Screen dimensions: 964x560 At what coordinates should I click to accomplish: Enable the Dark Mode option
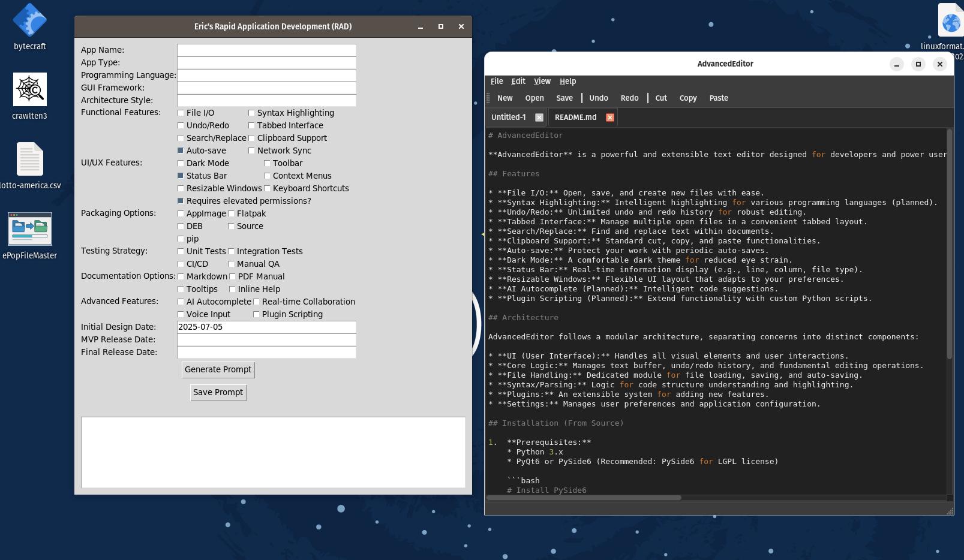pos(181,163)
